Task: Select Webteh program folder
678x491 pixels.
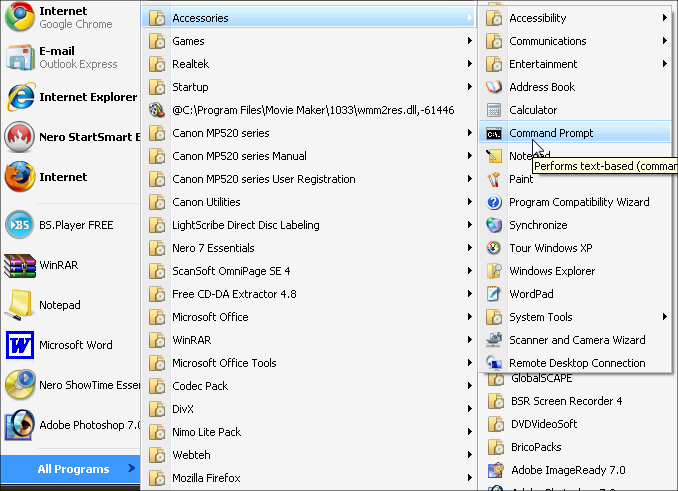Action: 309,455
